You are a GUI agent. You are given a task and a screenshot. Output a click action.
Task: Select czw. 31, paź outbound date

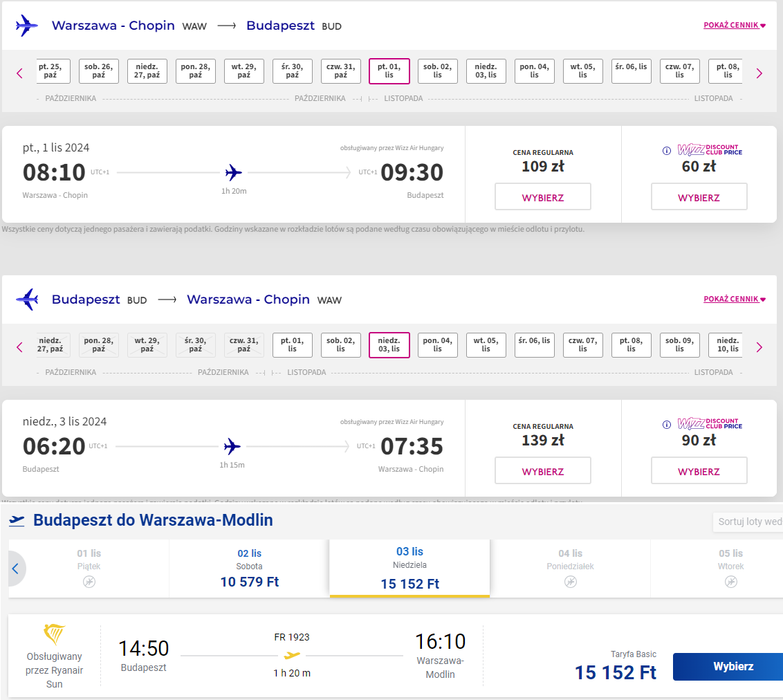click(340, 71)
